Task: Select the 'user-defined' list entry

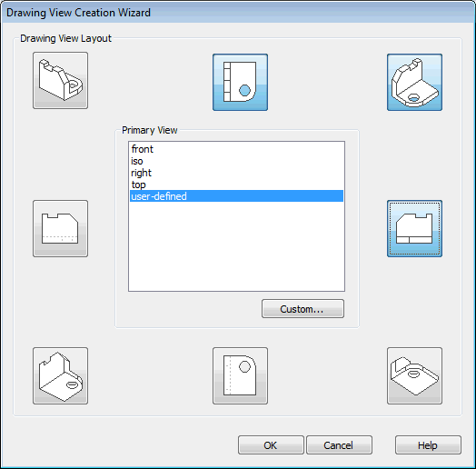Action: point(236,196)
